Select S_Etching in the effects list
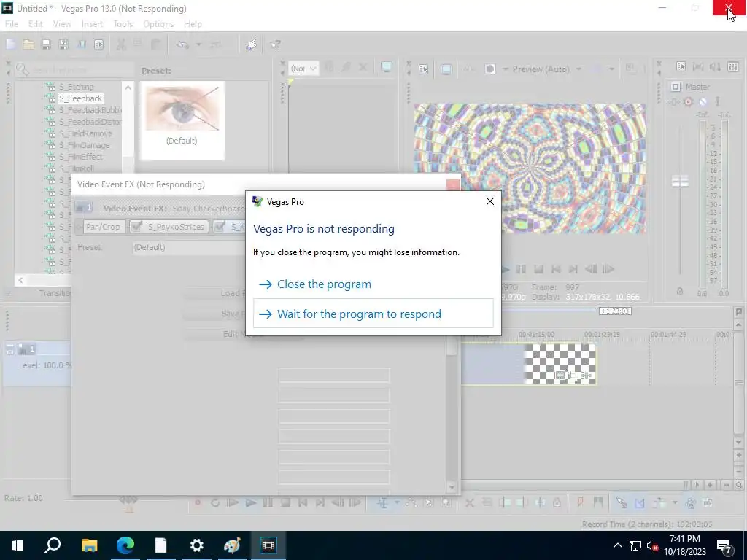This screenshot has width=747, height=560. tap(76, 87)
